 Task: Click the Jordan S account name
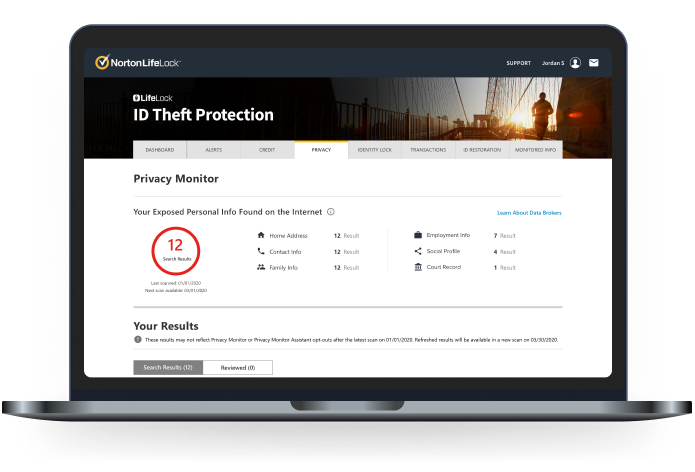point(553,63)
